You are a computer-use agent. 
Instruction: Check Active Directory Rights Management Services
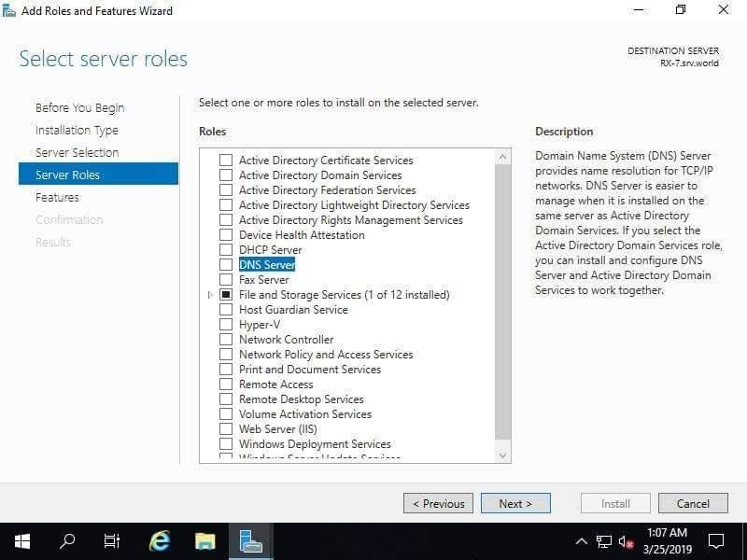226,220
